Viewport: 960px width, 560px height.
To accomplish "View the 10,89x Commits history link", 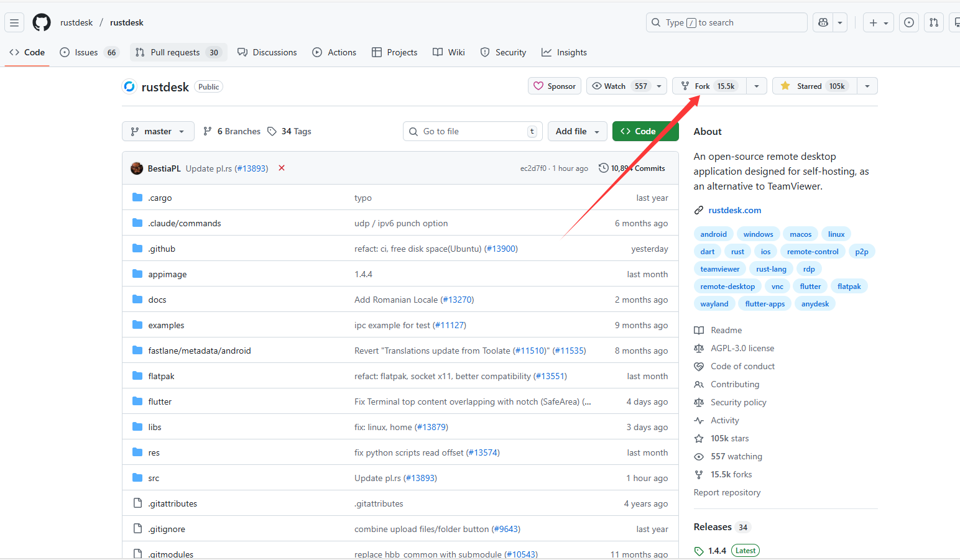I will 632,168.
